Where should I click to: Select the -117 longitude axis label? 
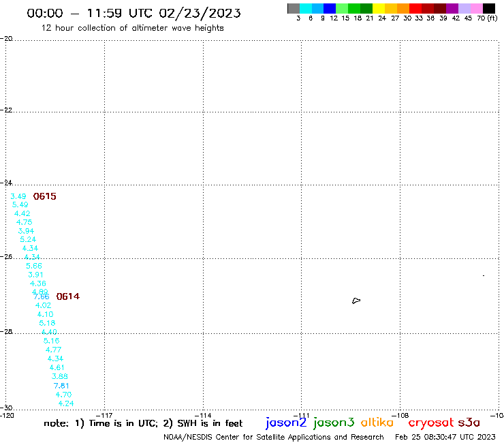(x=104, y=415)
